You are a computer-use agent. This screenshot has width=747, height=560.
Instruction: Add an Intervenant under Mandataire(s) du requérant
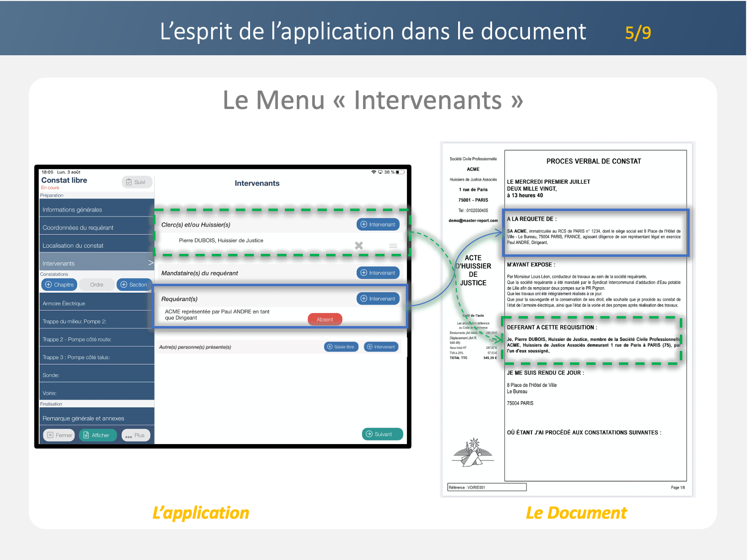coord(378,273)
